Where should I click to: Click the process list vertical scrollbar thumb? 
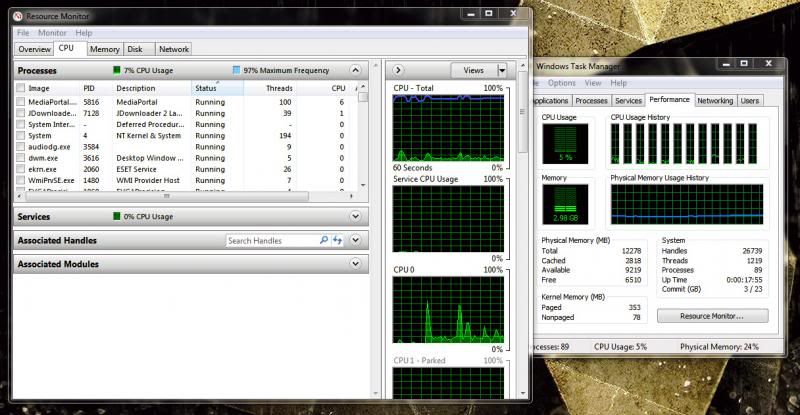pyautogui.click(x=363, y=97)
